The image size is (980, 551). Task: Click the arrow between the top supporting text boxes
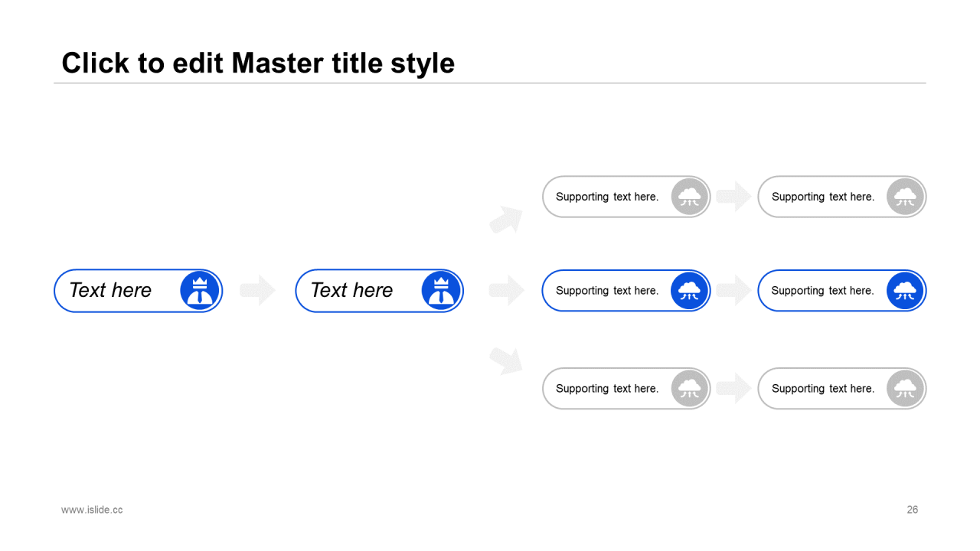tap(734, 197)
